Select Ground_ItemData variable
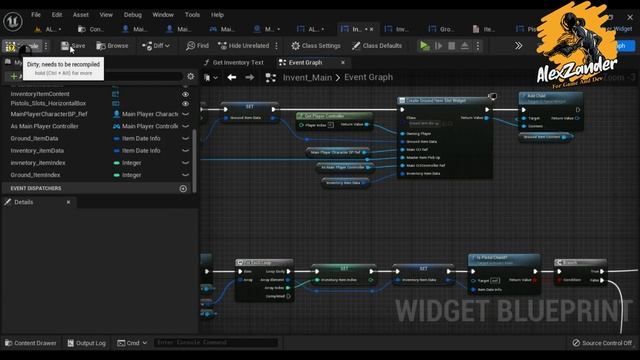 coord(34,138)
